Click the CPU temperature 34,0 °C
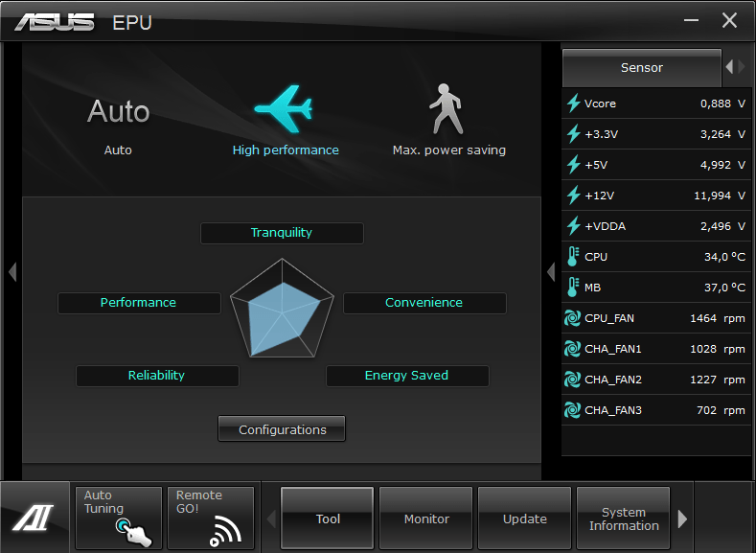 (724, 257)
